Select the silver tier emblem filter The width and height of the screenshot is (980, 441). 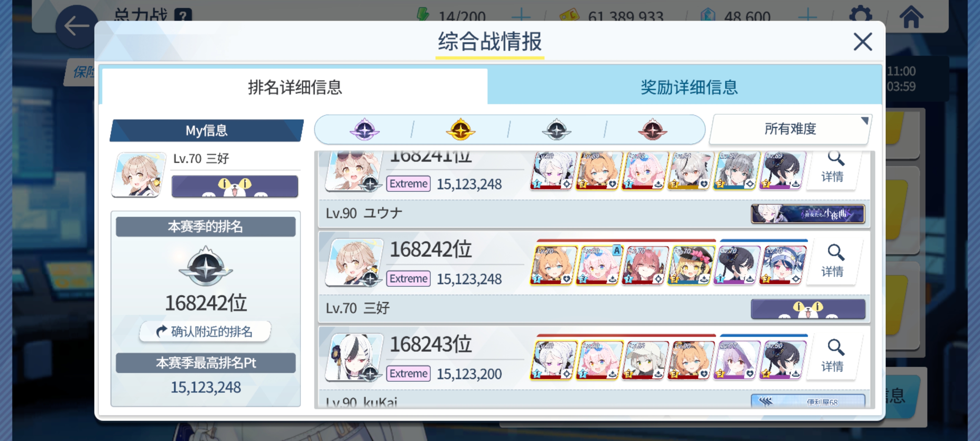click(x=556, y=130)
